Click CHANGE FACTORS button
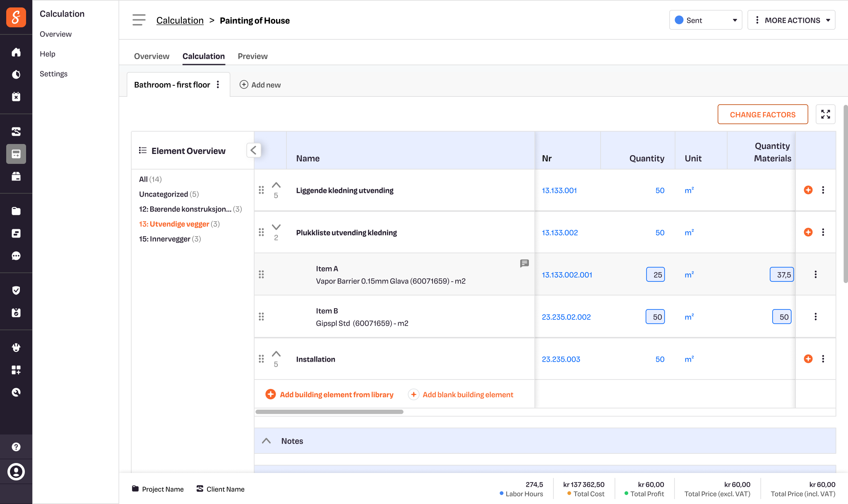Viewport: 848px width, 504px height. [764, 114]
